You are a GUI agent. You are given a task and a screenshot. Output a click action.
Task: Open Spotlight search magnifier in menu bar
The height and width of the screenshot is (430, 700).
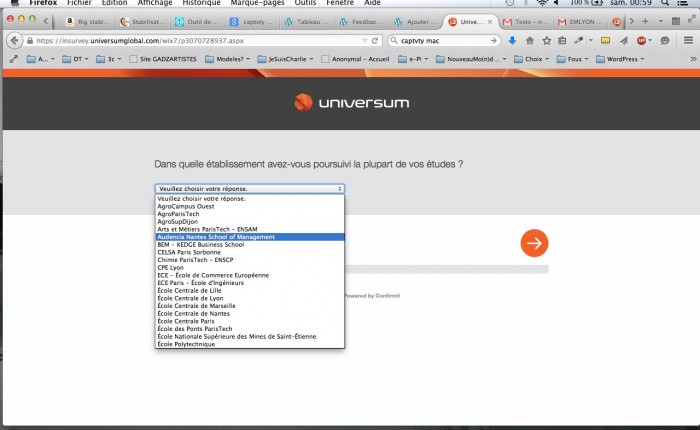665,3
